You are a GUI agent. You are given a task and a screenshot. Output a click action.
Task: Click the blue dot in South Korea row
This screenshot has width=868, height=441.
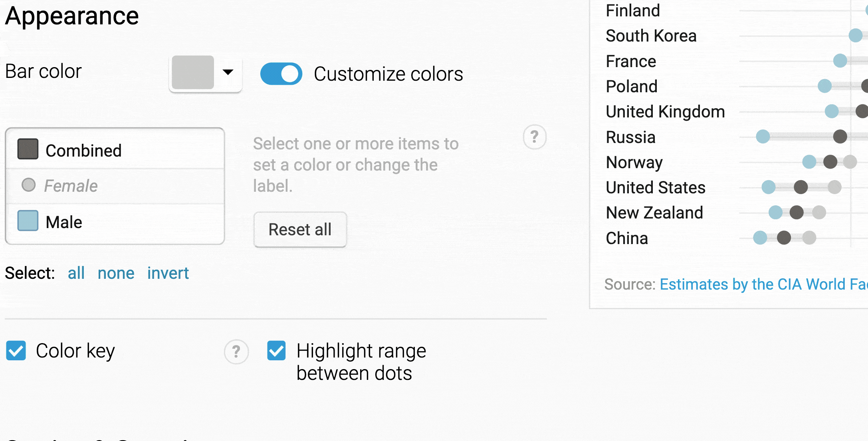click(855, 35)
